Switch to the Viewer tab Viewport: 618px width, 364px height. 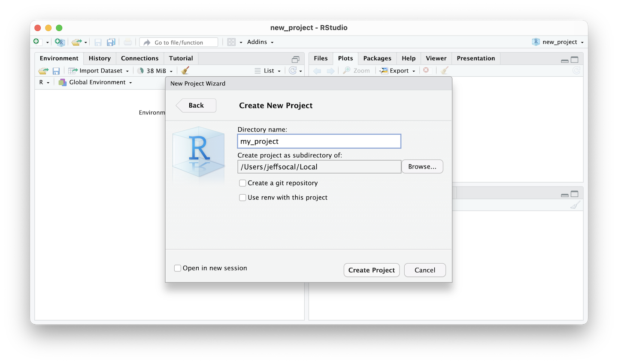[436, 58]
